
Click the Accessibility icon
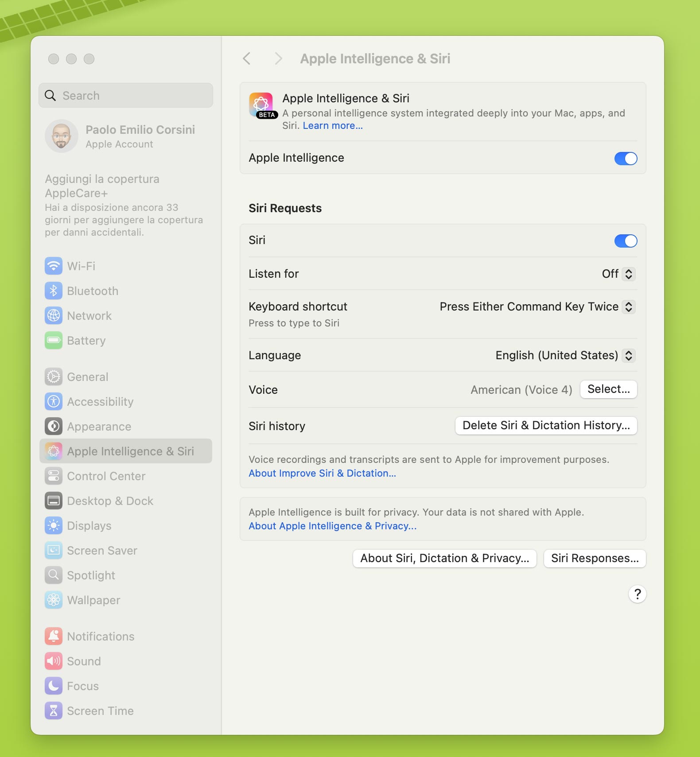[x=54, y=401]
